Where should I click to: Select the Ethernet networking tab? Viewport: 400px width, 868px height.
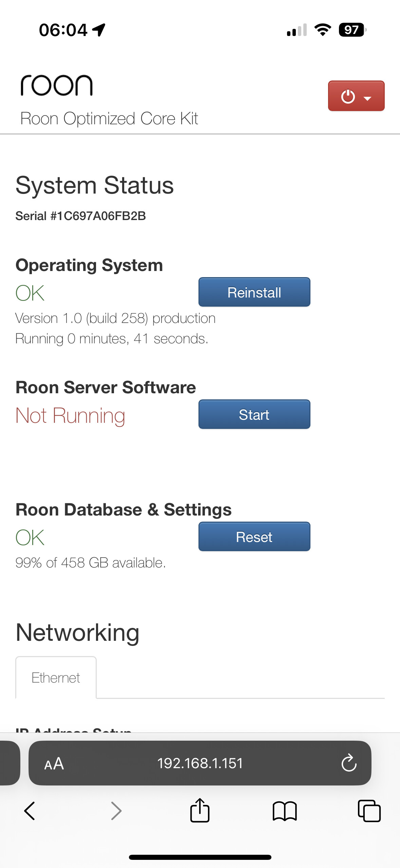click(56, 678)
